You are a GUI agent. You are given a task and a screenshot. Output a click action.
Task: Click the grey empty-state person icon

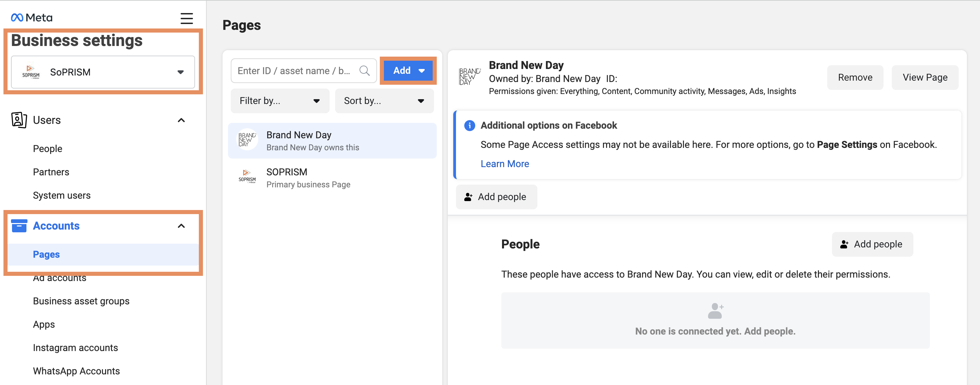point(715,311)
